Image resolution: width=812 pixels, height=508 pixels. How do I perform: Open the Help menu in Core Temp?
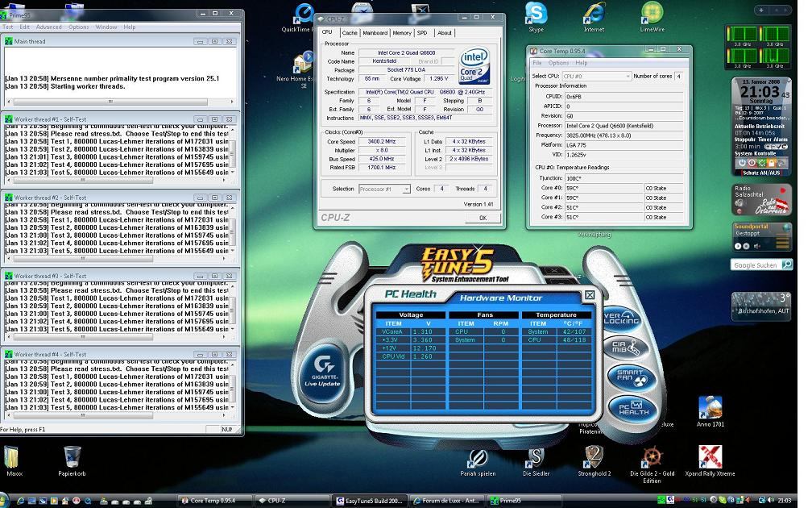(x=582, y=63)
